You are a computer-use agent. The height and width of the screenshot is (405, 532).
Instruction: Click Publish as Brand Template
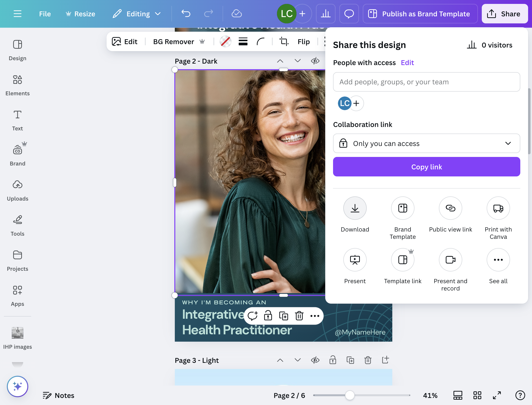point(420,14)
